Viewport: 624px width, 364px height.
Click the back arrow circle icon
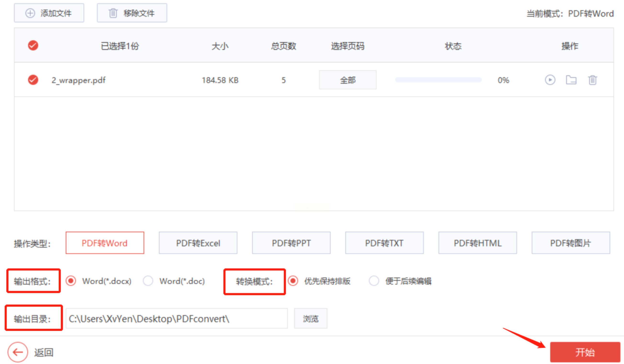[x=17, y=352]
